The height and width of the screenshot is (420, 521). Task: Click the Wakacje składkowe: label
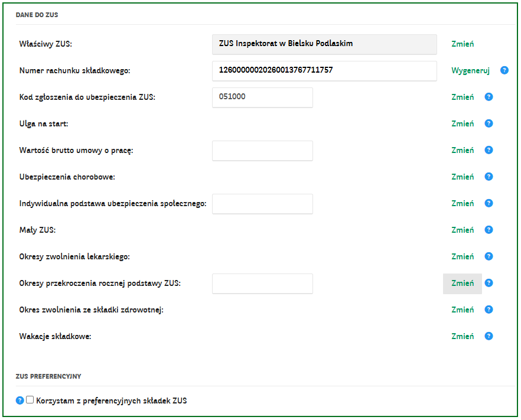[55, 336]
